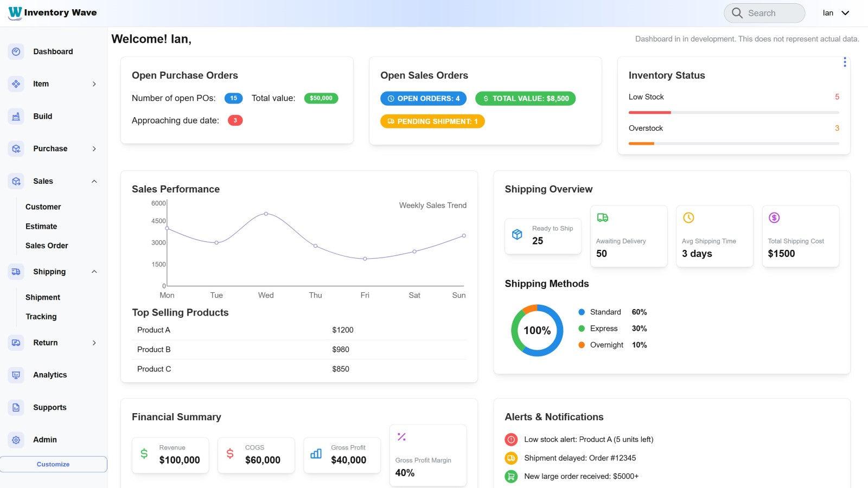Screen dimensions: 868x488
Task: Click the low stock alert warning icon
Action: 510,439
